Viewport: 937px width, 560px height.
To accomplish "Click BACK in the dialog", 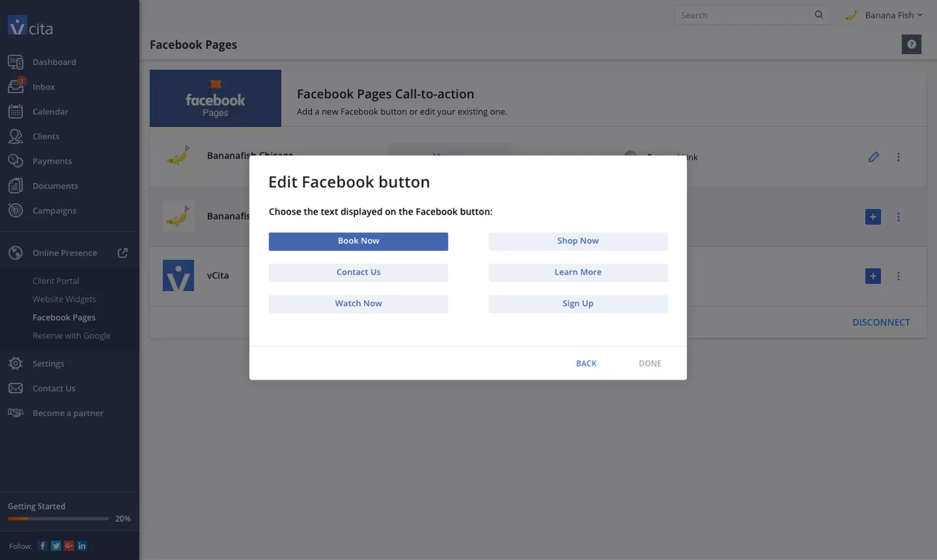I will click(x=586, y=363).
